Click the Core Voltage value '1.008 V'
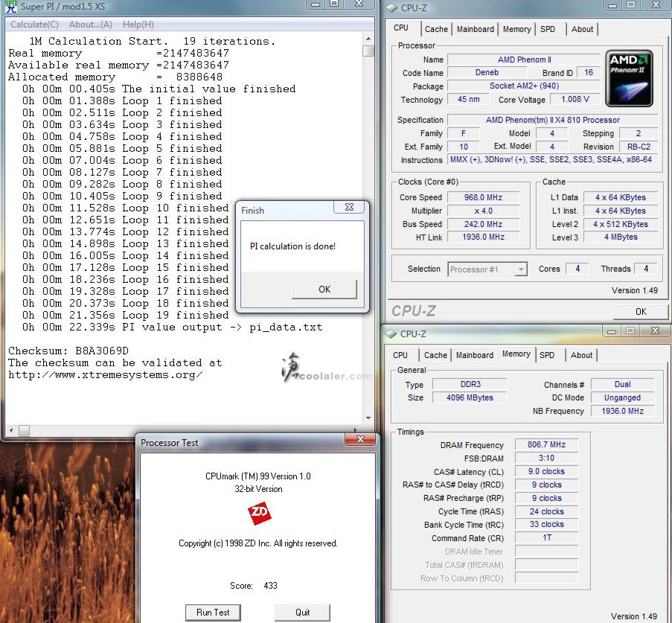672x623 pixels. point(575,99)
